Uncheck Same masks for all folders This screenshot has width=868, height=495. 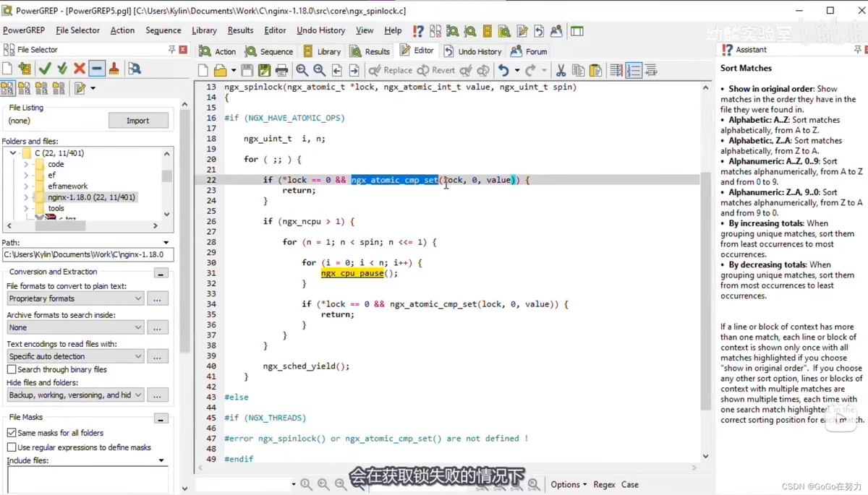(x=12, y=433)
